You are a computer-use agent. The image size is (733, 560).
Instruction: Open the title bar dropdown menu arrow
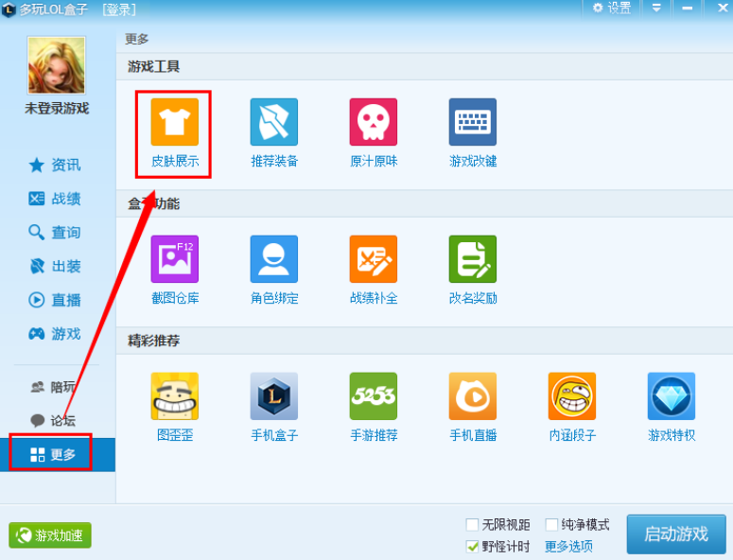tap(656, 8)
